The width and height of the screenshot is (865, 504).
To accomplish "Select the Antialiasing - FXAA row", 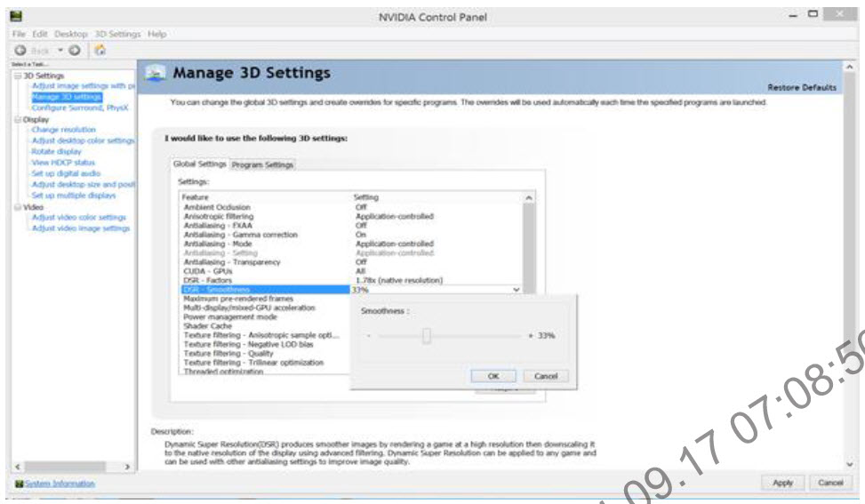I will (x=351, y=226).
